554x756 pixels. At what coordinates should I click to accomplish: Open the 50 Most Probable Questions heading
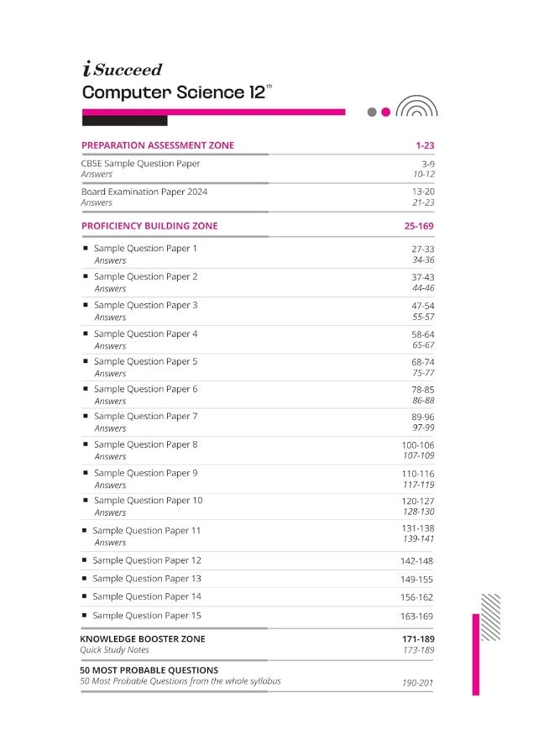[149, 670]
